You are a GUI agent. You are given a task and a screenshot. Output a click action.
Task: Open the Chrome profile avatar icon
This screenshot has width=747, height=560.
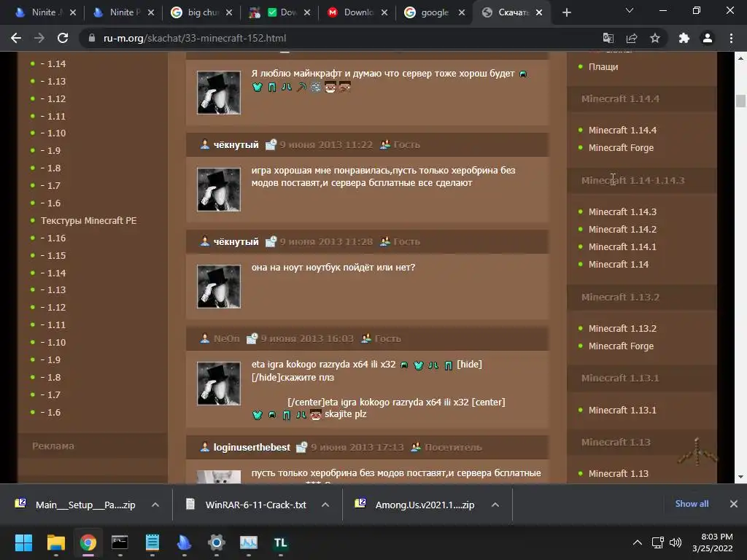708,38
